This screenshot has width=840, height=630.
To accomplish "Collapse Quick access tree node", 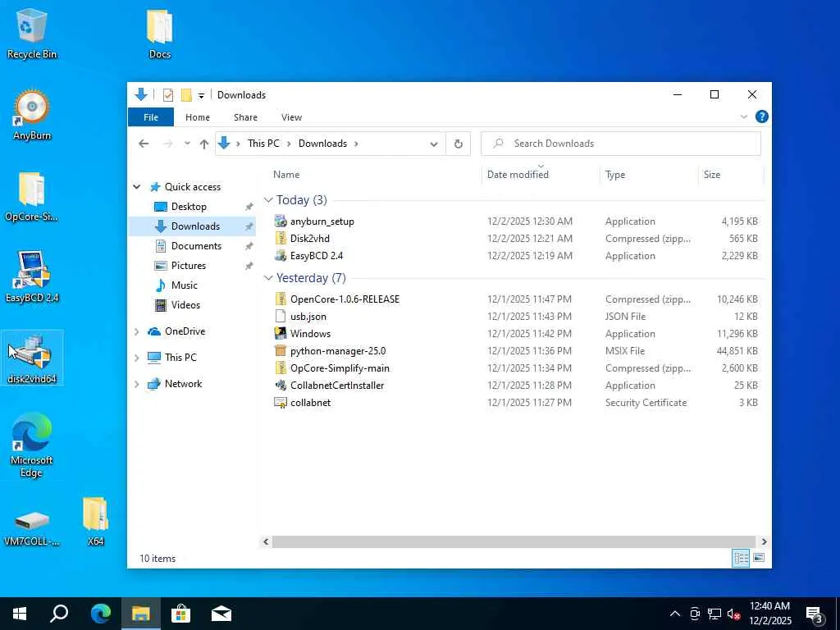I will tap(137, 187).
